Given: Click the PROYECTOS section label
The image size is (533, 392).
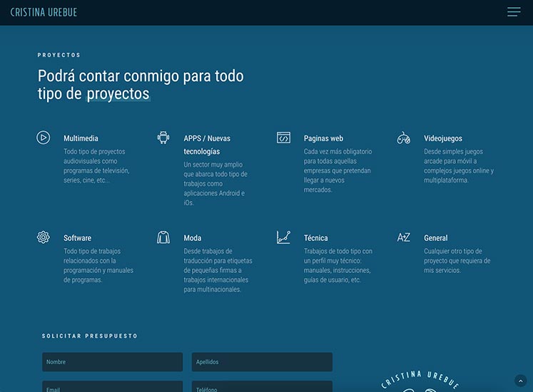Looking at the screenshot, I should click(x=59, y=55).
